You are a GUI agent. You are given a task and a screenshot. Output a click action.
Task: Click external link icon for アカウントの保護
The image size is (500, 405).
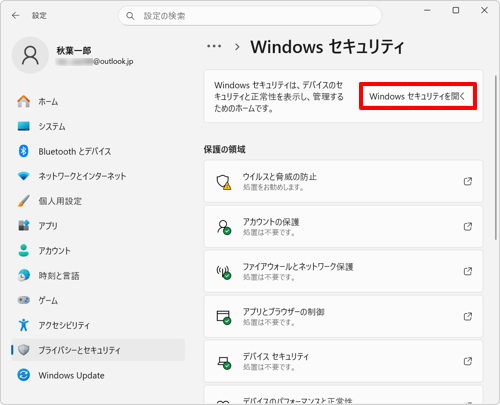(468, 226)
